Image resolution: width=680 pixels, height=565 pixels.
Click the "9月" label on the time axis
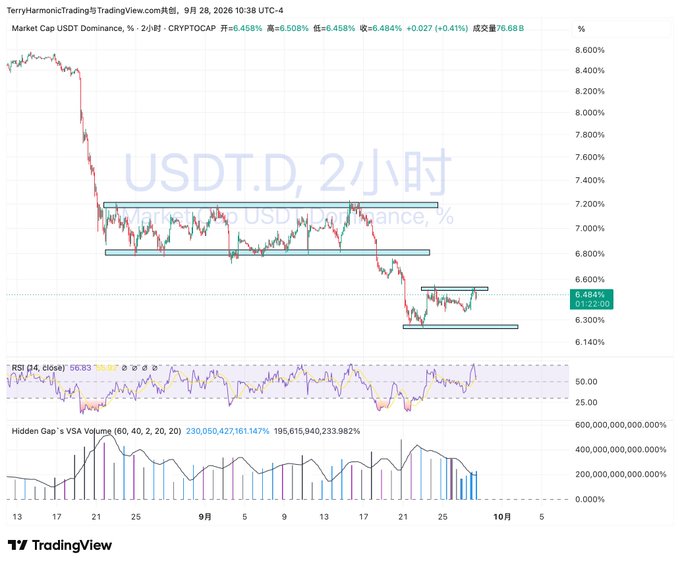[x=205, y=517]
